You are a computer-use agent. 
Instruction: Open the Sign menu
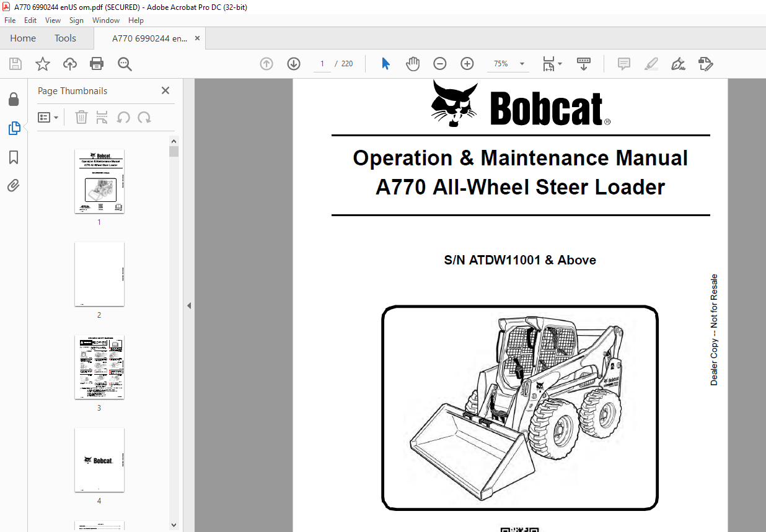pyautogui.click(x=76, y=20)
